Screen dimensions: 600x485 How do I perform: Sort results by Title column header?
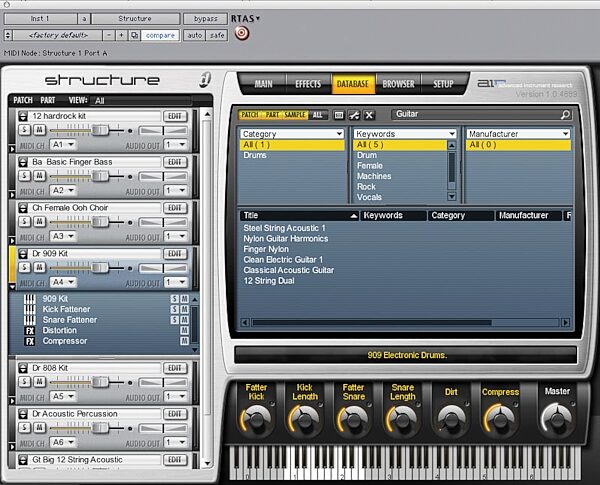tap(298, 216)
